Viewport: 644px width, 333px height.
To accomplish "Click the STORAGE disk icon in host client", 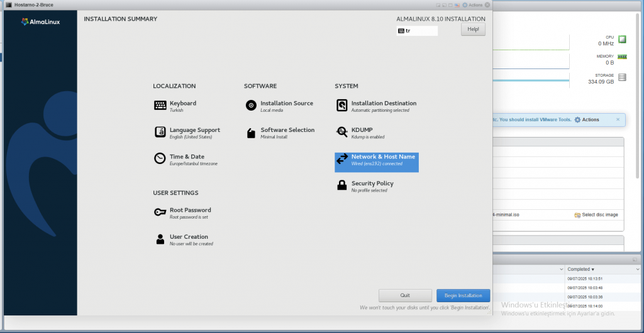I will [x=622, y=77].
